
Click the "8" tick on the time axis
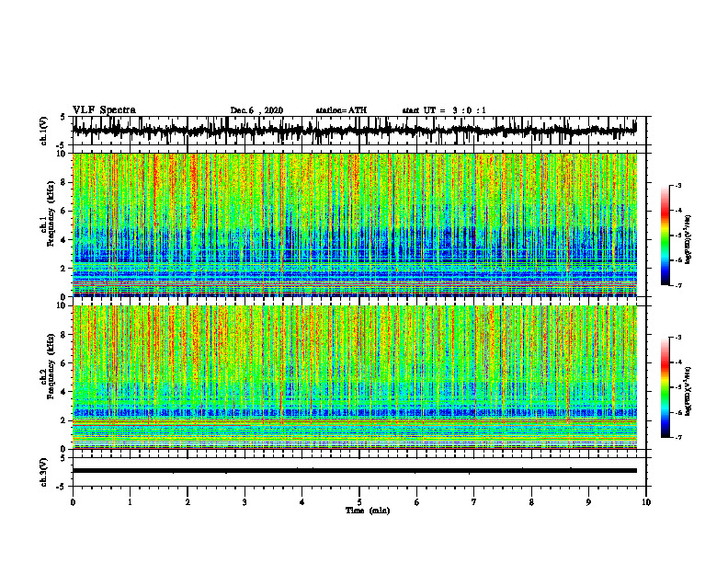(x=531, y=502)
